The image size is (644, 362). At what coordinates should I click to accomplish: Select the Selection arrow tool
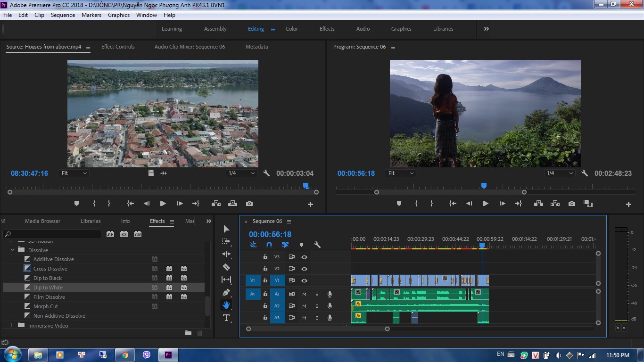click(226, 229)
